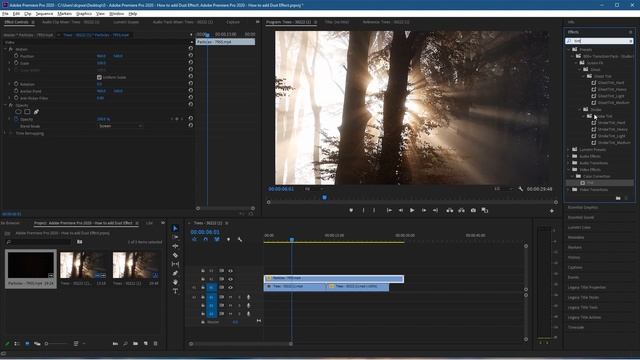Reset the Position parameter

coord(190,56)
